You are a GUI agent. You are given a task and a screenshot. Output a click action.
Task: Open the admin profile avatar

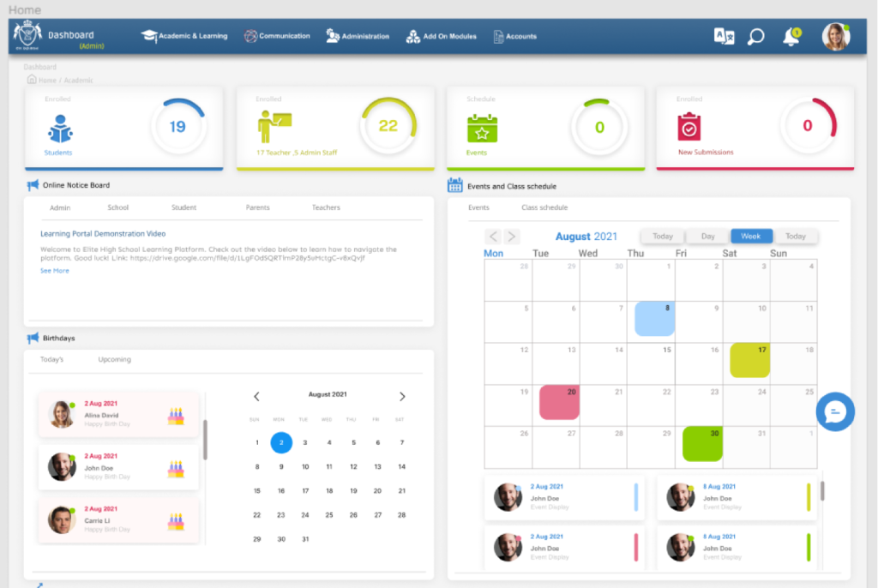835,37
